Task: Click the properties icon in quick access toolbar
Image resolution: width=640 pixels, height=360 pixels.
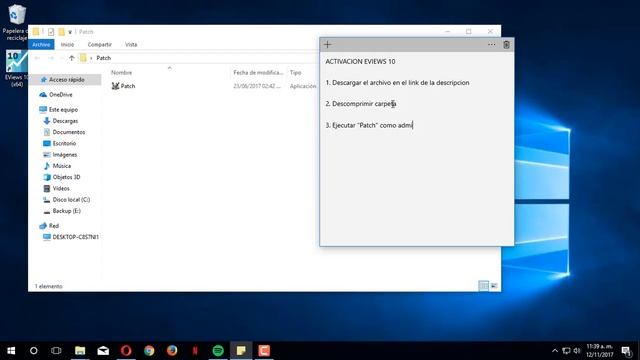Action: click(x=51, y=32)
